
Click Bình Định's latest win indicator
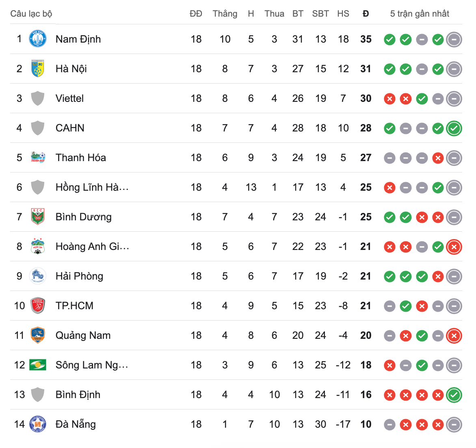point(454,395)
